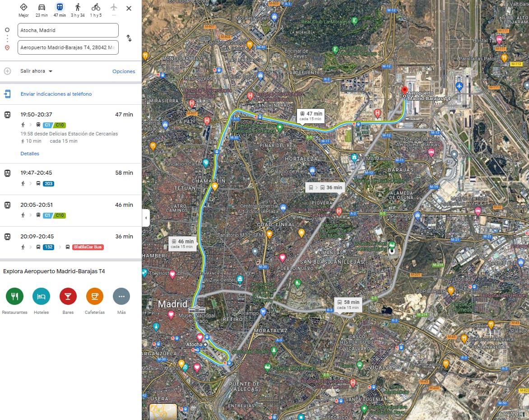This screenshot has width=529, height=420.
Task: Open 'Más' explore categories
Action: point(121,296)
